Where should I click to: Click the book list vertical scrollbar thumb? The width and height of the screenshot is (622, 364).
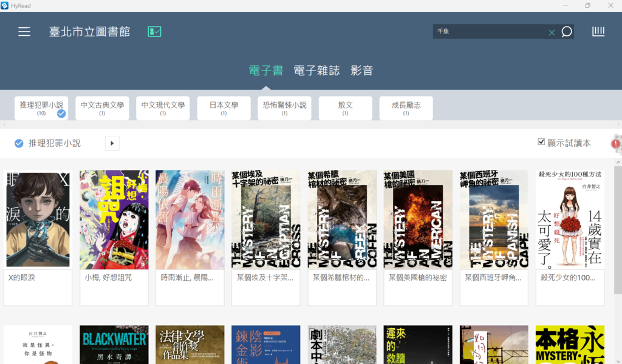(x=618, y=230)
